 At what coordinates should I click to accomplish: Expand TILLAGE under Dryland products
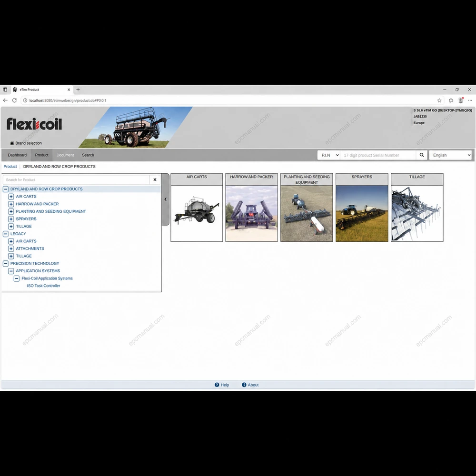click(11, 226)
